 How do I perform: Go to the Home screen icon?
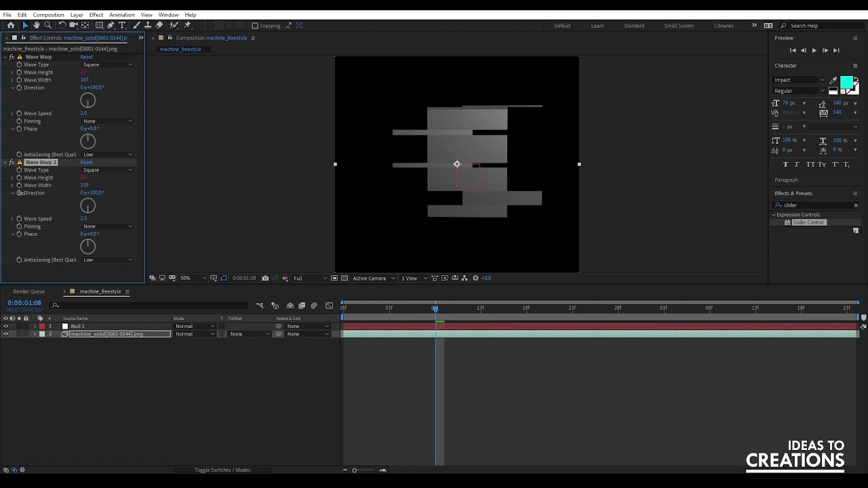pos(11,25)
